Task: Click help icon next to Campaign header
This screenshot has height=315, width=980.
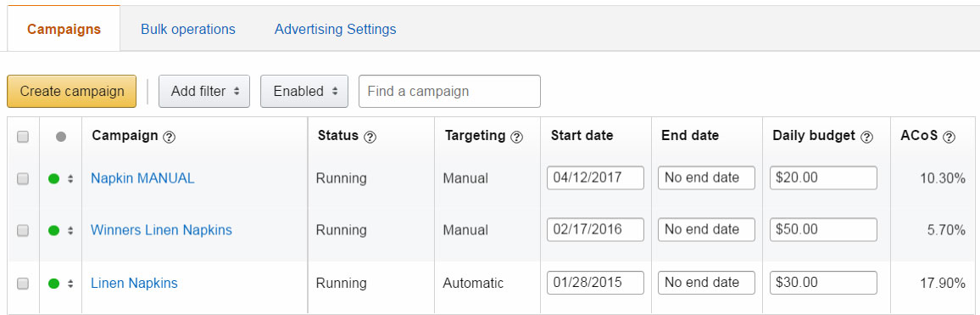Action: (x=168, y=138)
